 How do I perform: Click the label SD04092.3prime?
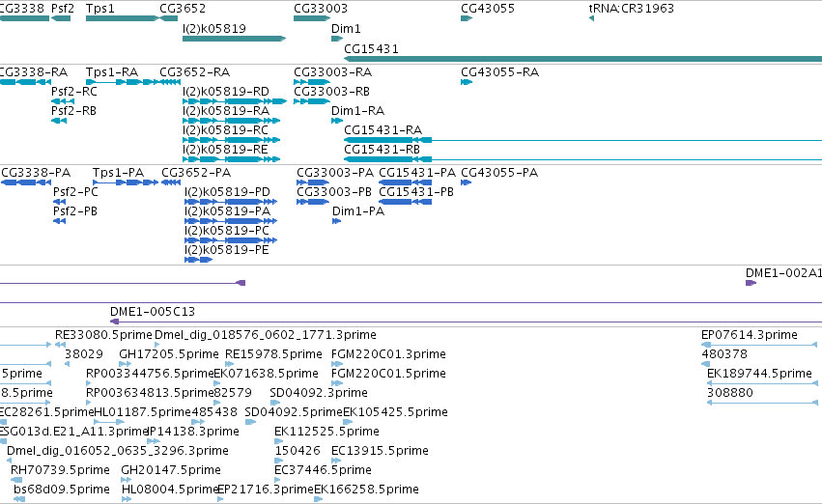319,393
